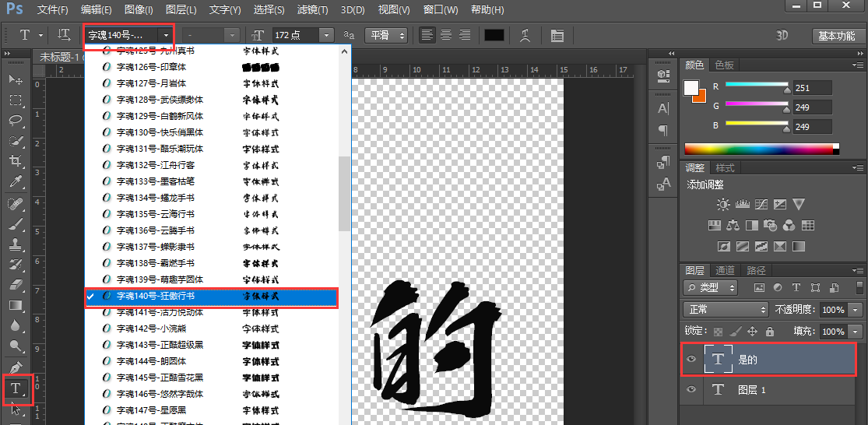Add a Levels adjustment
The image size is (868, 425).
pos(743,204)
